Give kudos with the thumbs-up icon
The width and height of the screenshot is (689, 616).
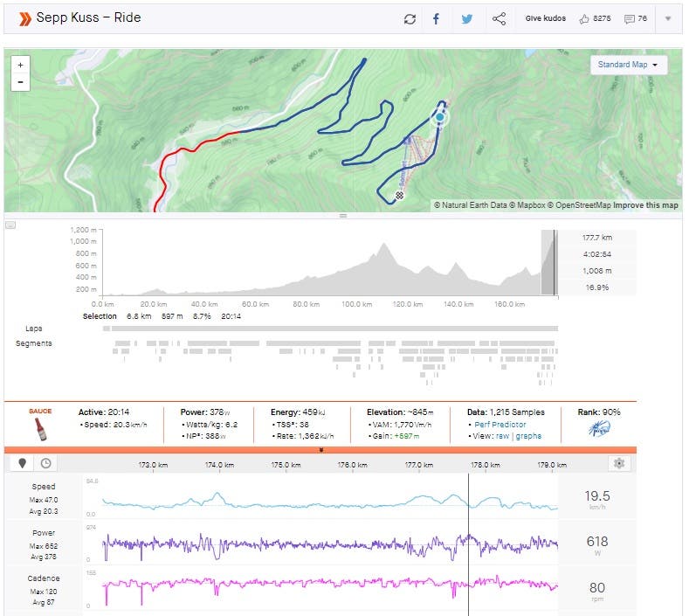coord(584,19)
